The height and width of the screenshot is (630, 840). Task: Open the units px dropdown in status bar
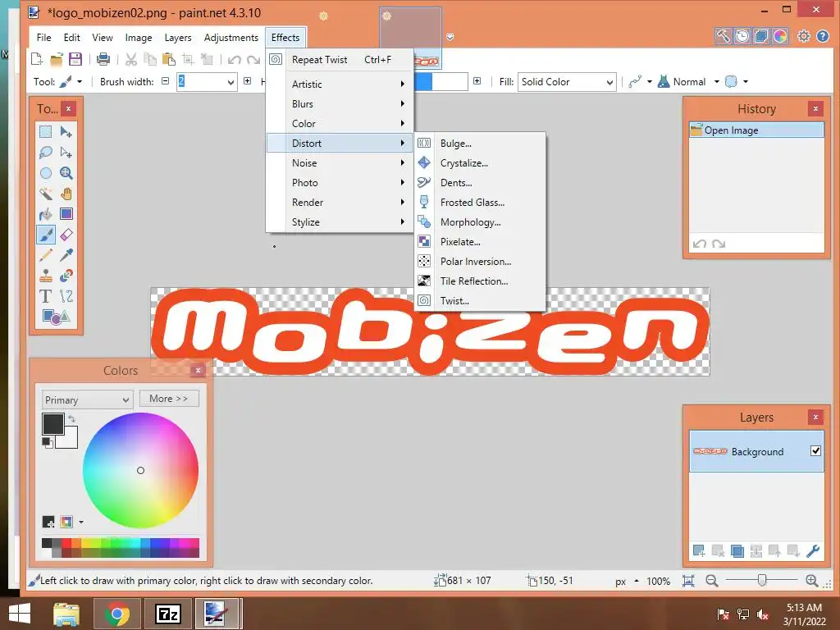[627, 582]
